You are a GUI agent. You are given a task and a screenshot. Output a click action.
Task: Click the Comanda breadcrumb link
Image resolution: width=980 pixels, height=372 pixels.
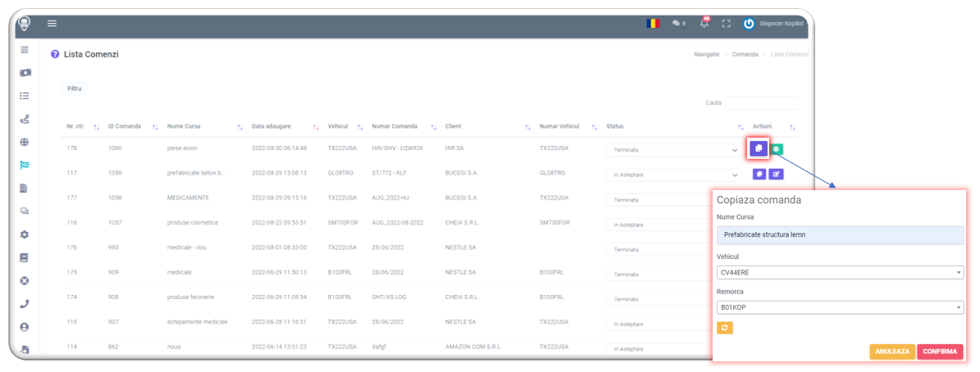click(745, 54)
